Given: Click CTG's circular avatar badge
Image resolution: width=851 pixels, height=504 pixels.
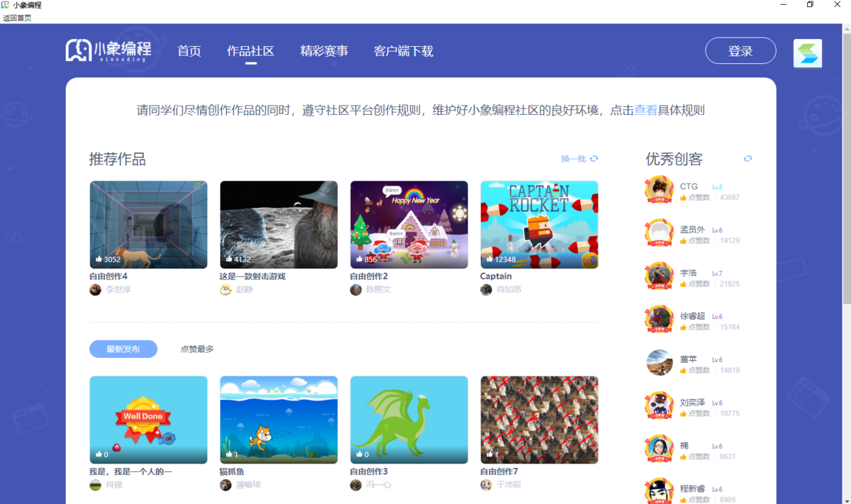Looking at the screenshot, I should click(x=658, y=189).
